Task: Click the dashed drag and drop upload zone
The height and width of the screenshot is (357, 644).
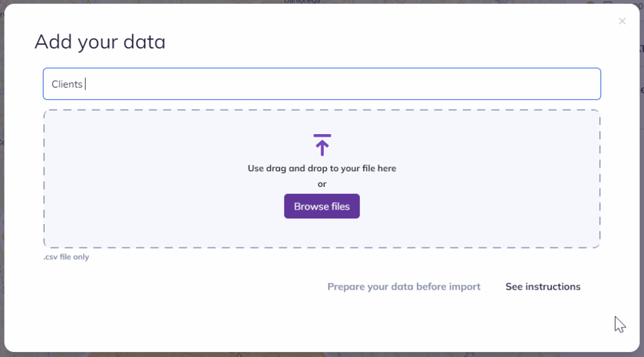Action: pos(322,179)
